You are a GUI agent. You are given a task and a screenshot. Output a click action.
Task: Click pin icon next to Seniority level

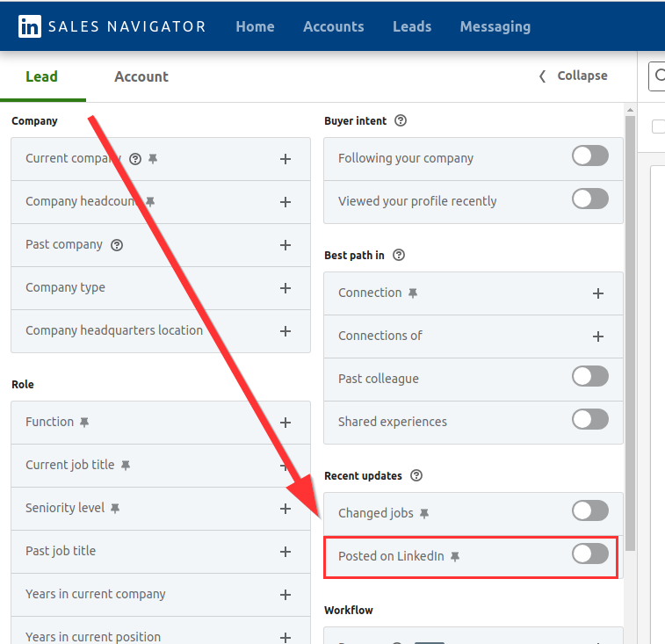click(115, 509)
